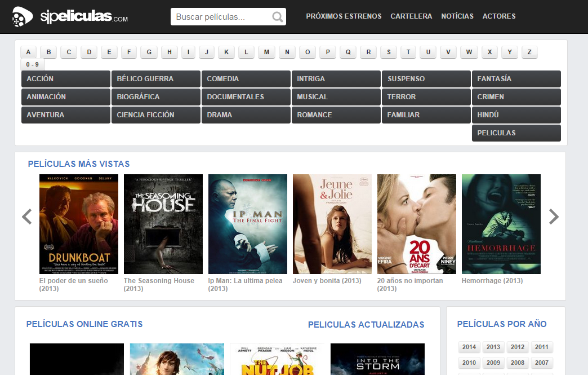Advance to next slide of most viewed movies

point(554,217)
